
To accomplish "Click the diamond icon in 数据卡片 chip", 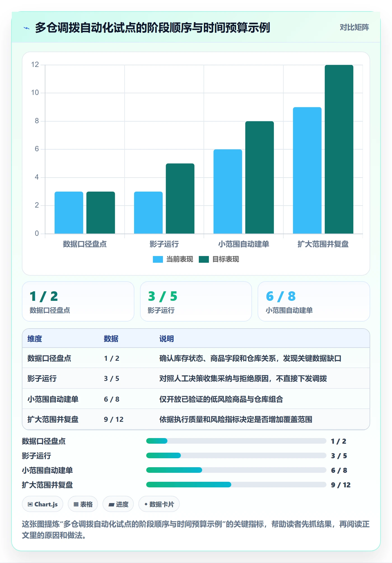I will (146, 504).
